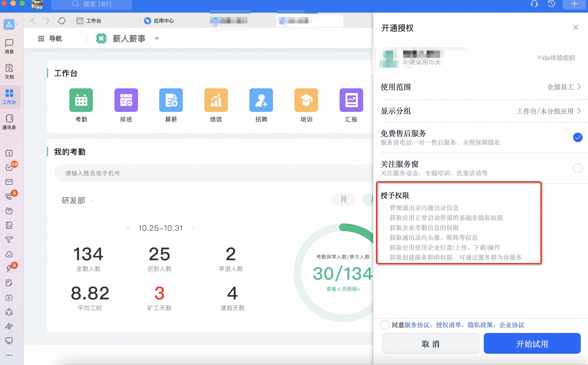
Task: Open the 算薪 payroll app icon
Action: tap(171, 100)
